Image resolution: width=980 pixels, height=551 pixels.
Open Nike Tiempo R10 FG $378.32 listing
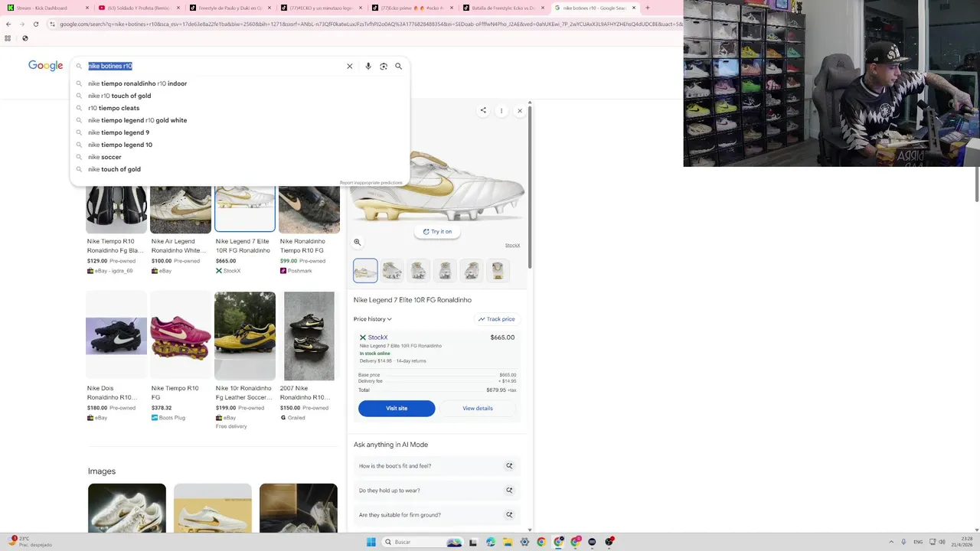coord(180,356)
